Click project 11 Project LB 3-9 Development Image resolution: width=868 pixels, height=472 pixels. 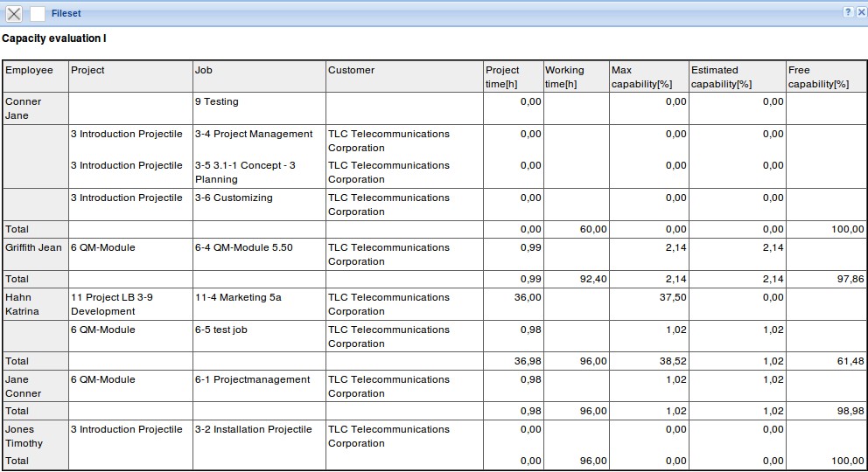112,304
